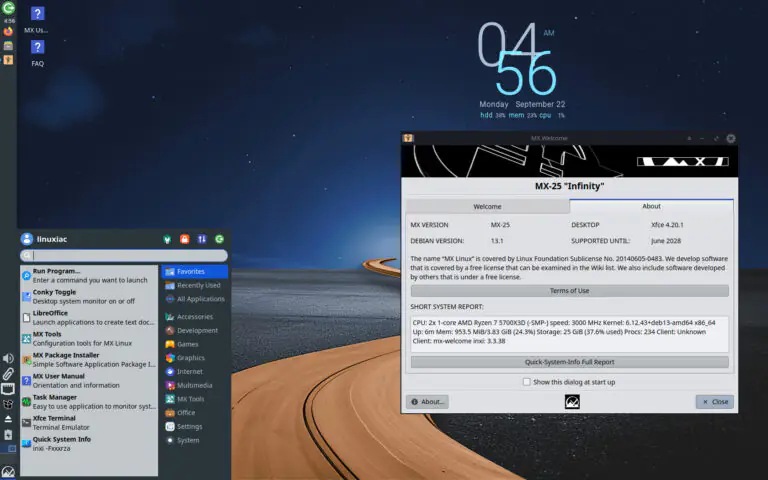This screenshot has height=480, width=768.
Task: Open the file manager icon in left panel
Action: (x=8, y=46)
